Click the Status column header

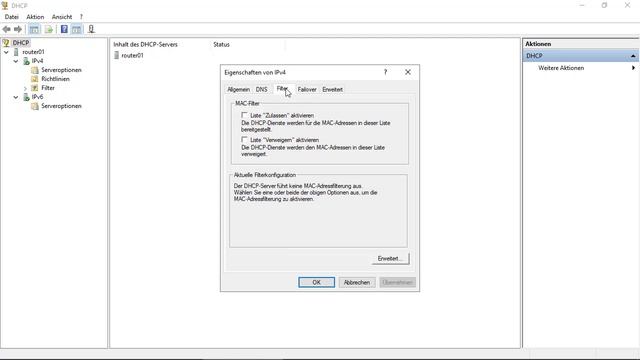(x=221, y=44)
